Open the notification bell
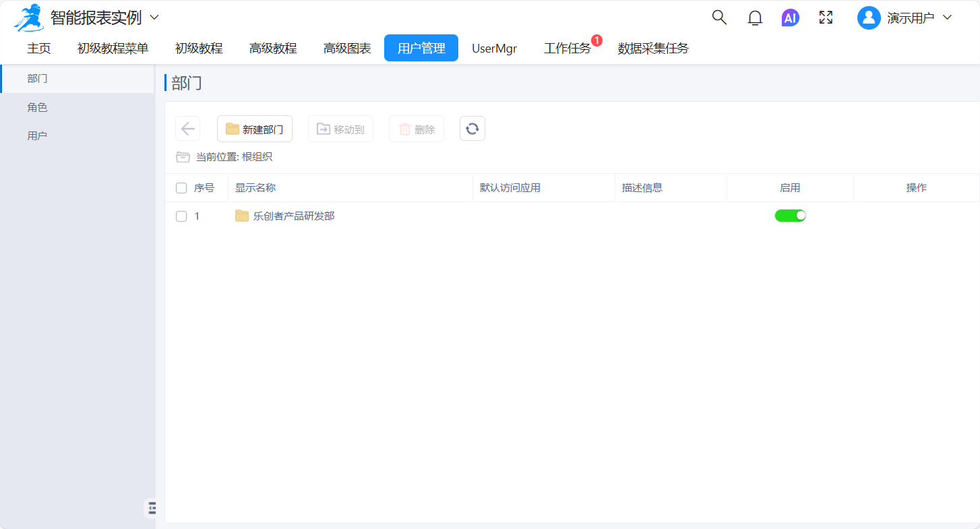The image size is (980, 529). pyautogui.click(x=755, y=18)
